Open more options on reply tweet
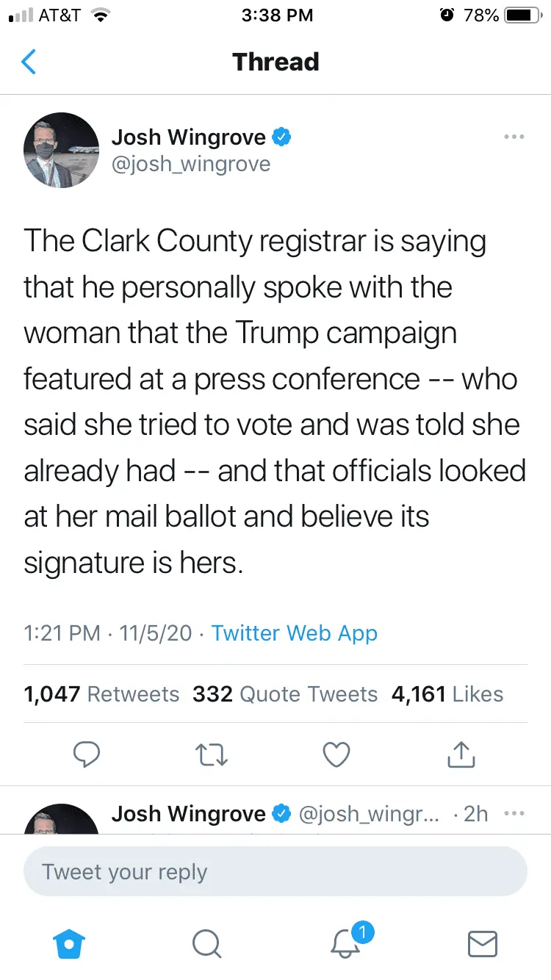 [514, 814]
